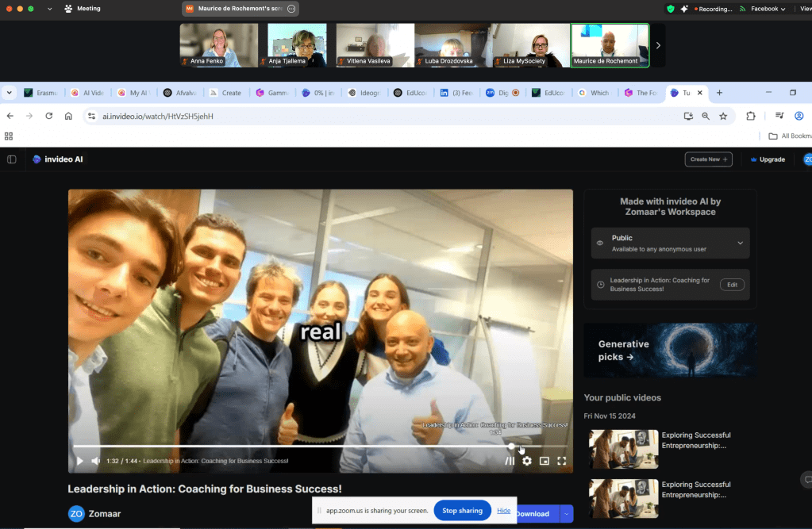Toggle the invideo sidebar panel icon
Image resolution: width=812 pixels, height=529 pixels.
pos(12,159)
